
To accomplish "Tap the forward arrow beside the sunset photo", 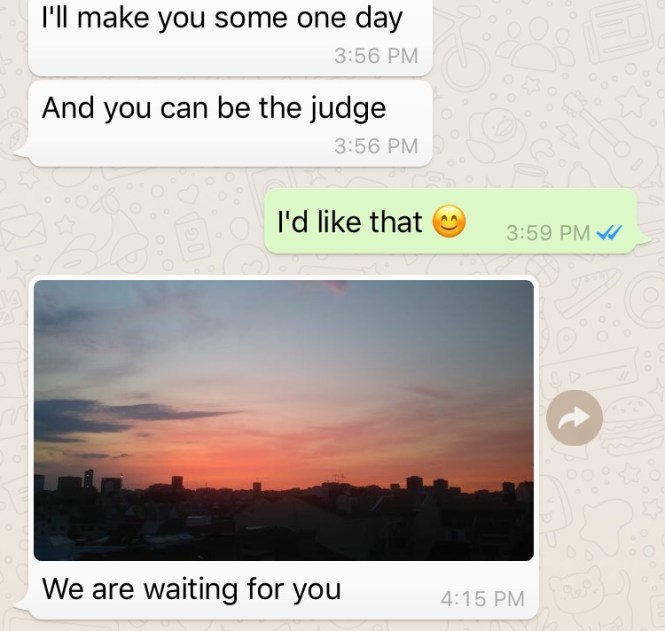I will [x=574, y=418].
